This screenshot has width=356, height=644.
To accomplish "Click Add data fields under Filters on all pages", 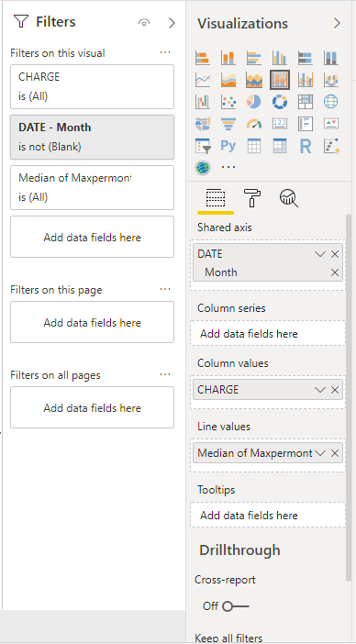I will pos(92,407).
